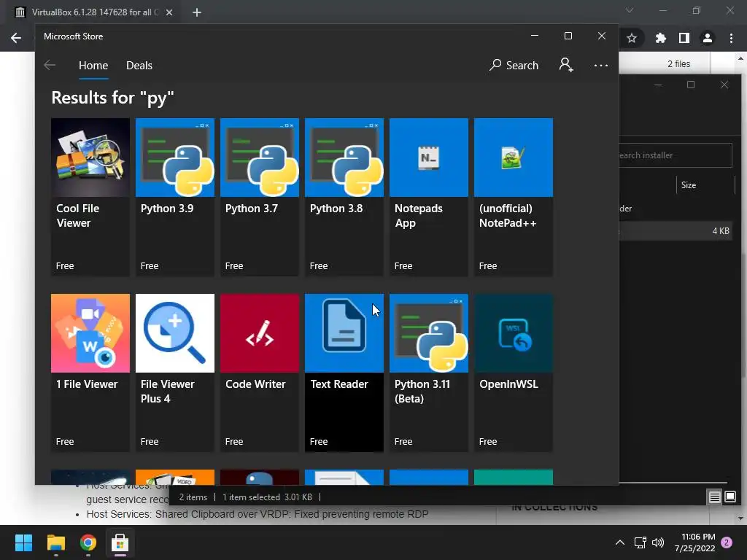This screenshot has width=747, height=560.
Task: Open the Code Writer app icon
Action: coord(260,332)
